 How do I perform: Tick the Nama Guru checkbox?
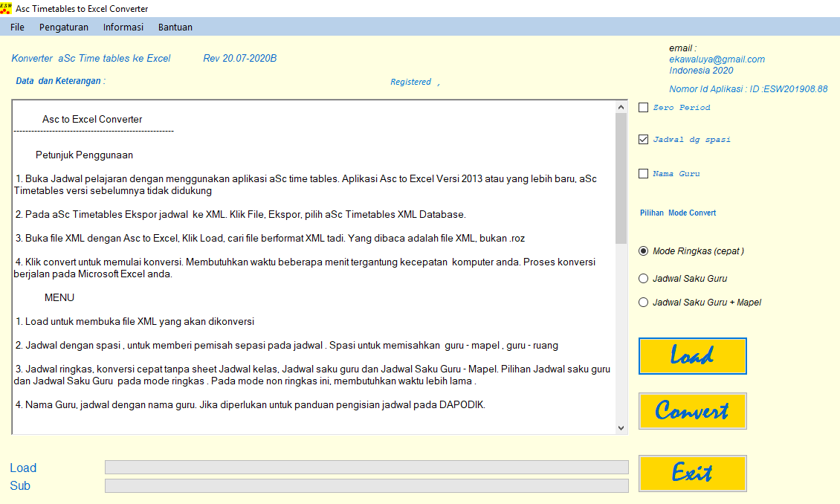(x=644, y=173)
